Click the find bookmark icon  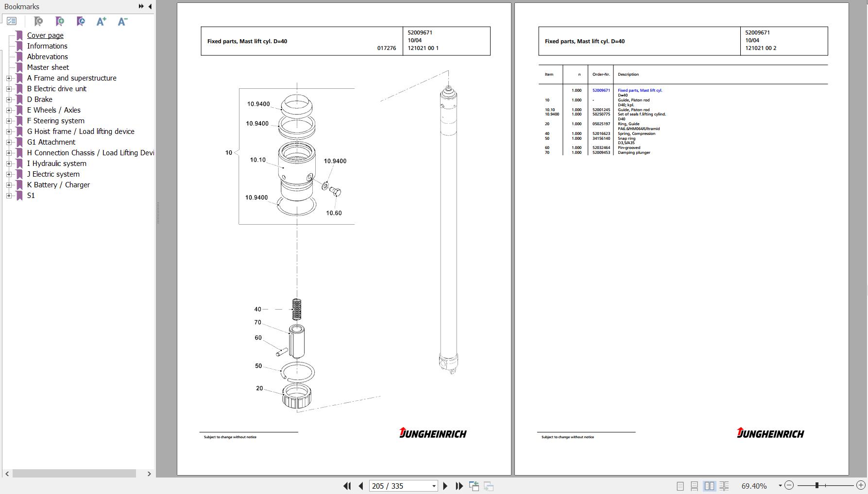pos(38,21)
